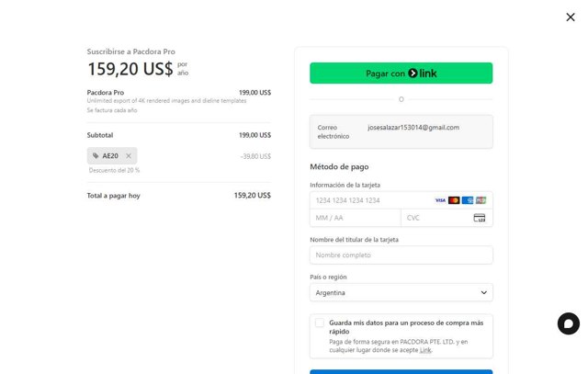Click the Subtotal label
The width and height of the screenshot is (588, 374).
[100, 135]
